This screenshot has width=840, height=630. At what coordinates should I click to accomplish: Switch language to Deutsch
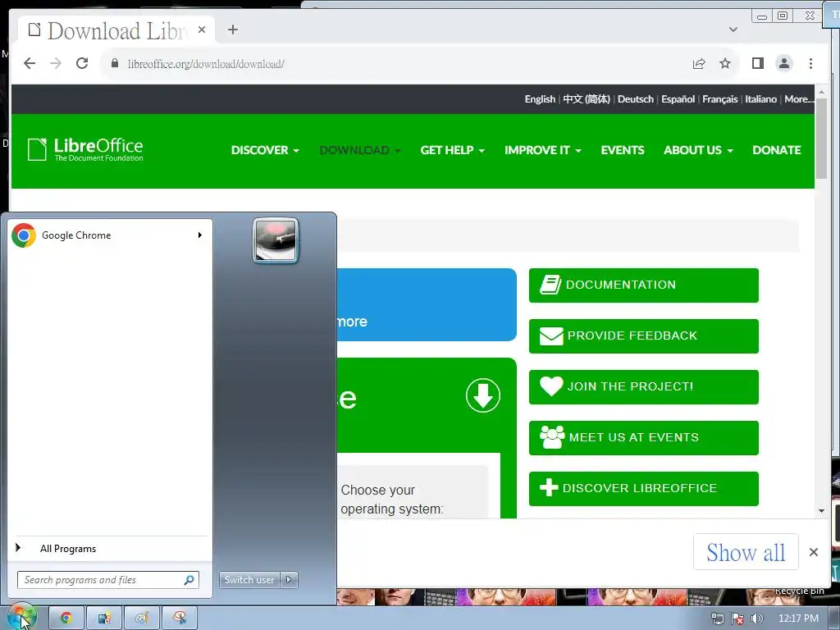click(636, 99)
